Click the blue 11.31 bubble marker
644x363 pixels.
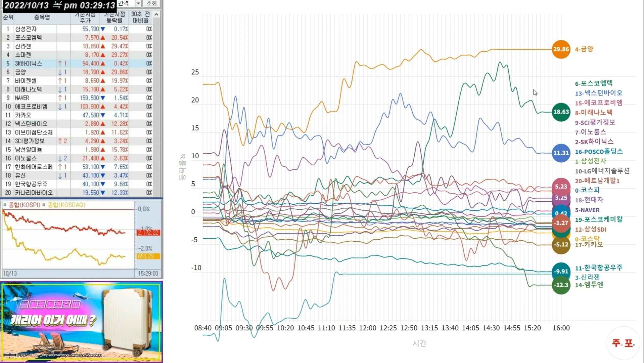pyautogui.click(x=561, y=153)
